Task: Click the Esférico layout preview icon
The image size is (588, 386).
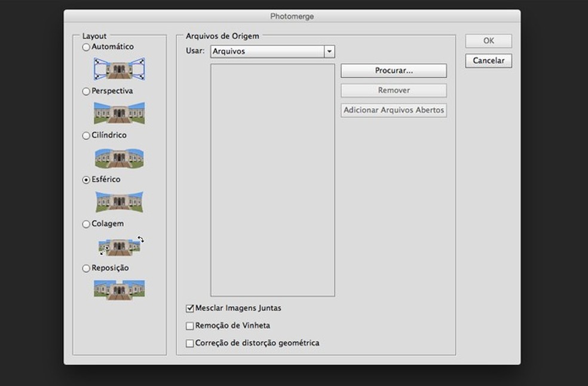Action: (x=120, y=201)
